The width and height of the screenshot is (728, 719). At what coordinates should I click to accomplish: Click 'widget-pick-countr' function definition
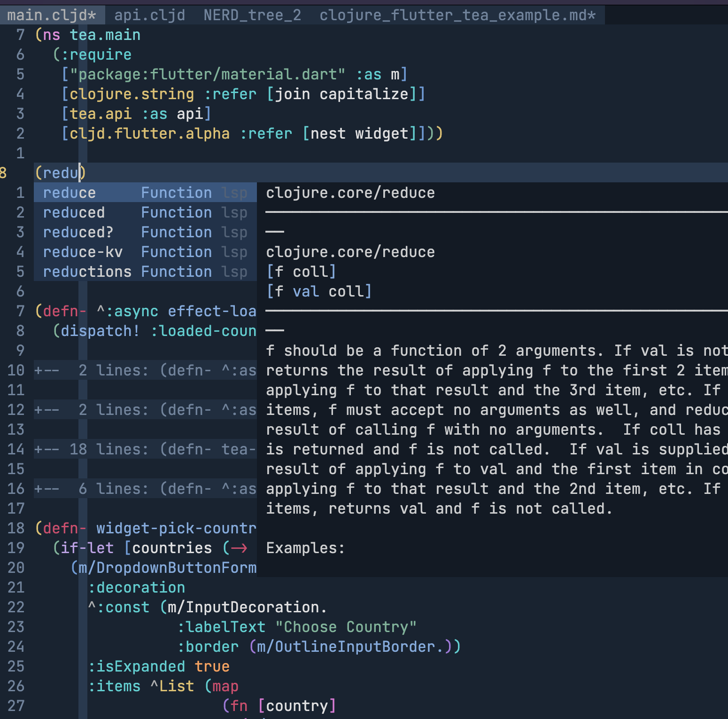click(x=177, y=528)
